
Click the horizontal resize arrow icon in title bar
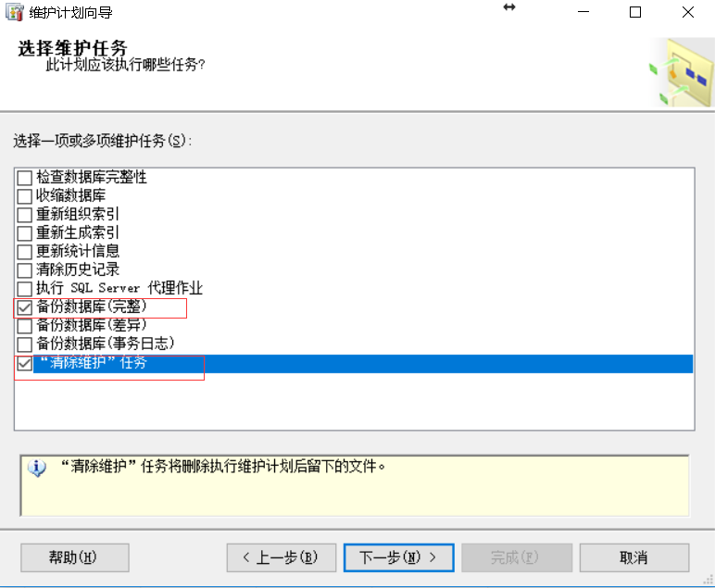508,6
